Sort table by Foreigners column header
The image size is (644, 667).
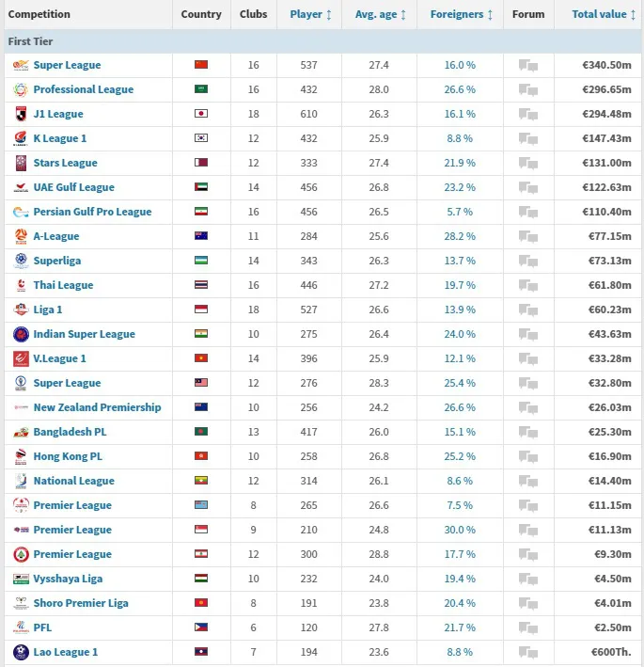pos(462,14)
